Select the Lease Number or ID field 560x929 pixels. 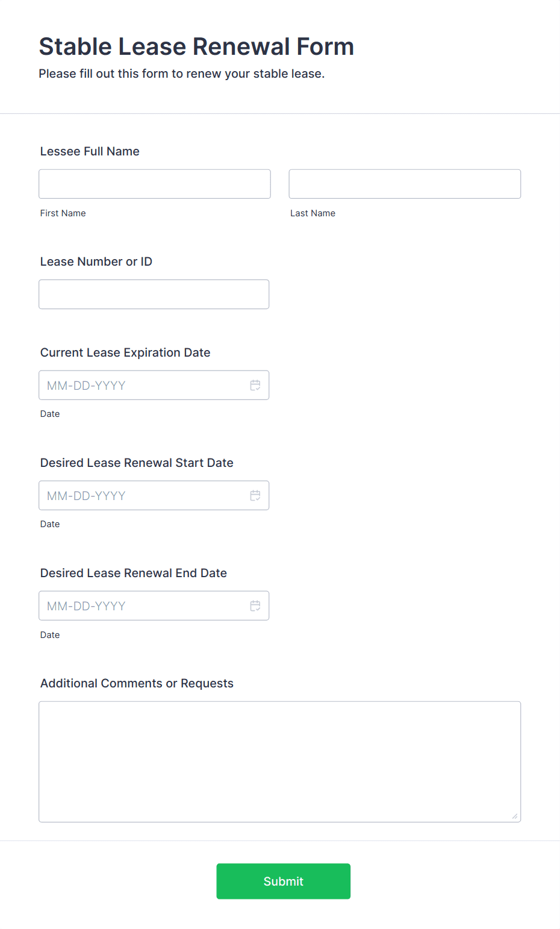(x=154, y=294)
